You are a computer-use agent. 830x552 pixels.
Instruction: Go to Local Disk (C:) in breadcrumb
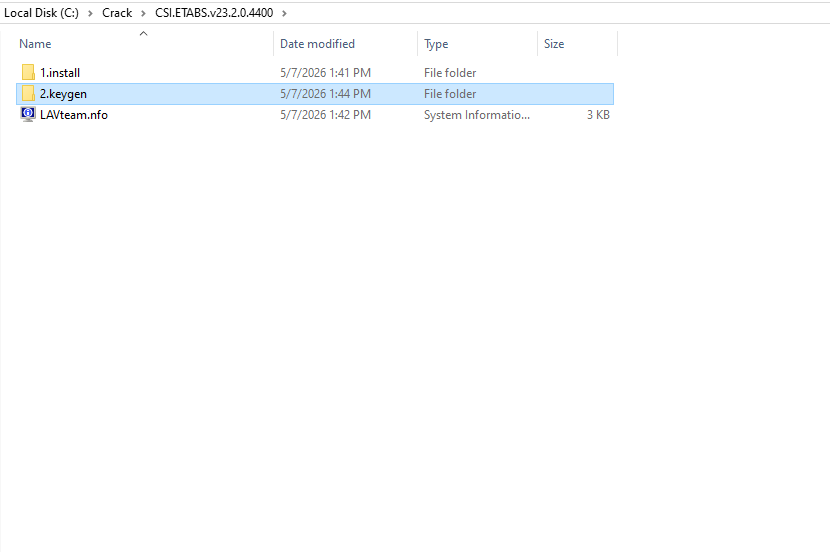41,13
